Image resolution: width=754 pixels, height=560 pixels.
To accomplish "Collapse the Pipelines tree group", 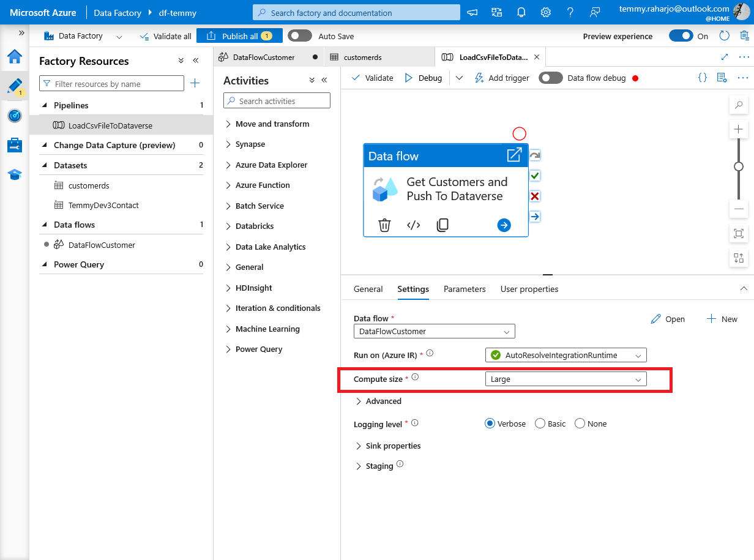I will [45, 105].
